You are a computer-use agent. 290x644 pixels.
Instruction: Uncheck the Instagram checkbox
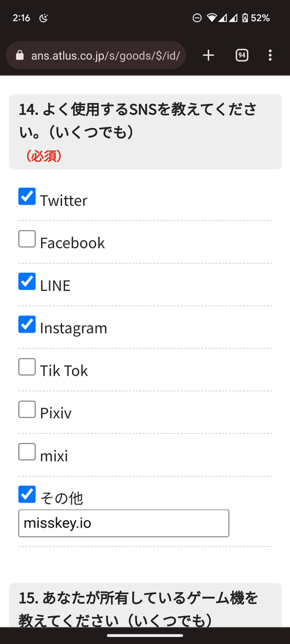tap(27, 324)
